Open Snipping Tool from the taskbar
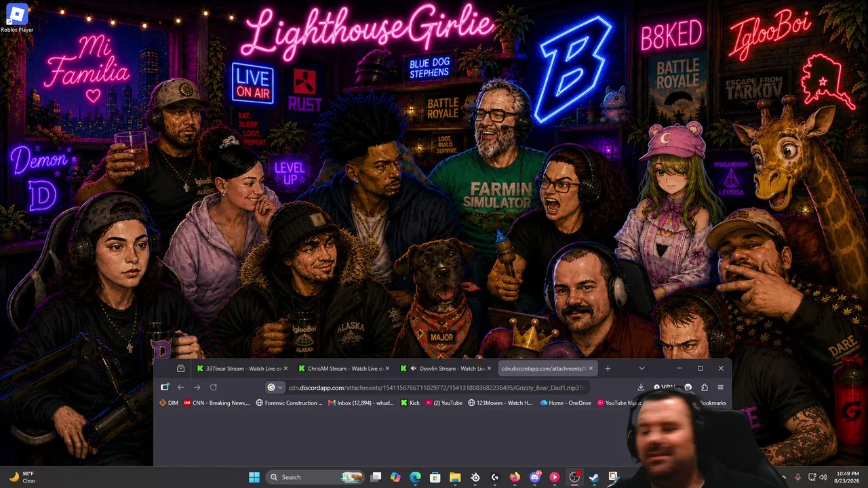868x488 pixels. point(614,477)
